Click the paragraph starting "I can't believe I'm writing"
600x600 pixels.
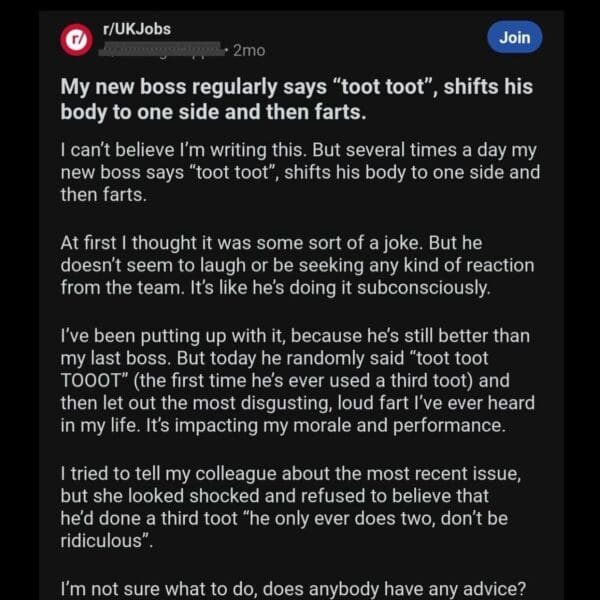pos(300,171)
